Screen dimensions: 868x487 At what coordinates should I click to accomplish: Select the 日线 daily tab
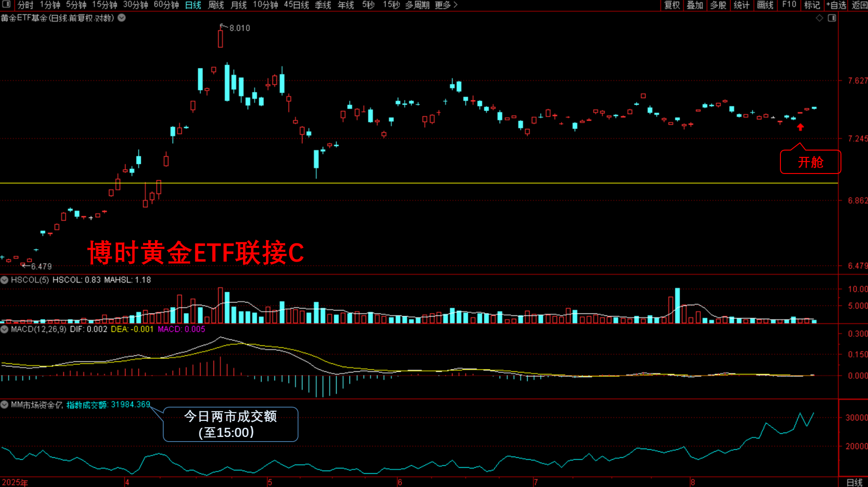193,5
